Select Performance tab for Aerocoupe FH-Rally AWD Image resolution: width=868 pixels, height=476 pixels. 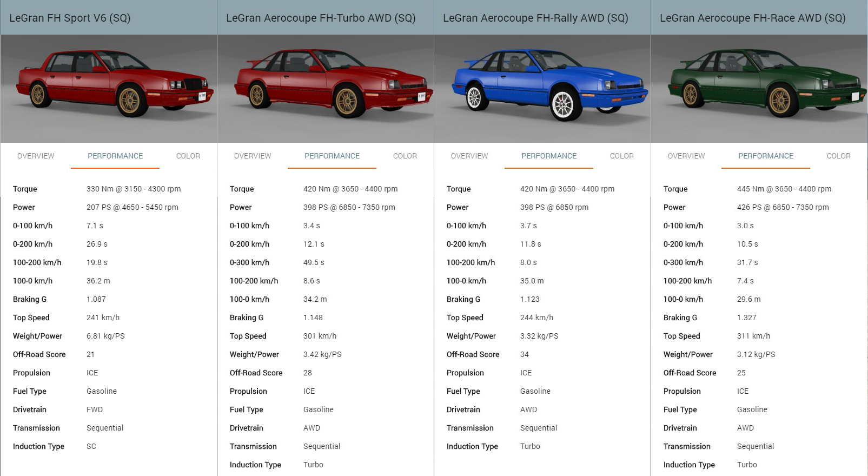click(x=549, y=156)
